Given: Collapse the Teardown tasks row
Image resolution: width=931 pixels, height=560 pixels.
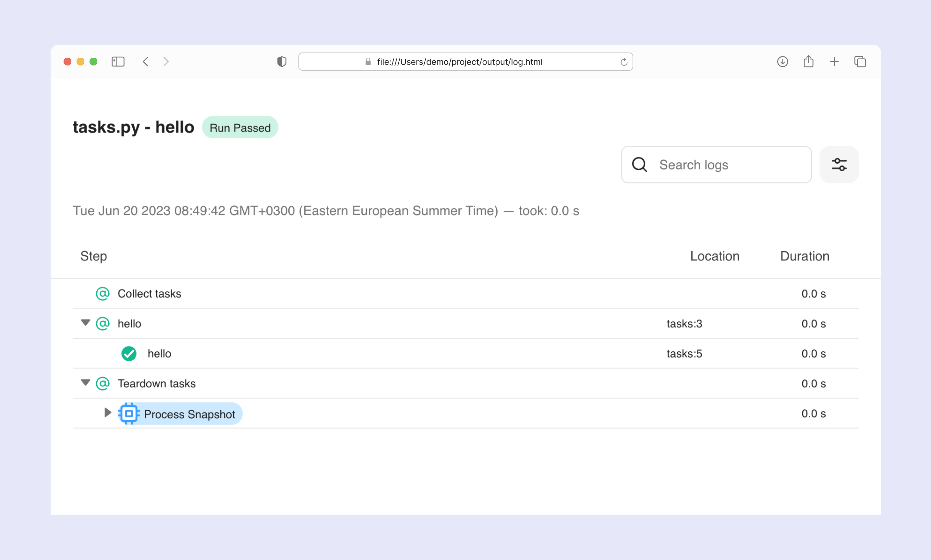Looking at the screenshot, I should coord(86,383).
